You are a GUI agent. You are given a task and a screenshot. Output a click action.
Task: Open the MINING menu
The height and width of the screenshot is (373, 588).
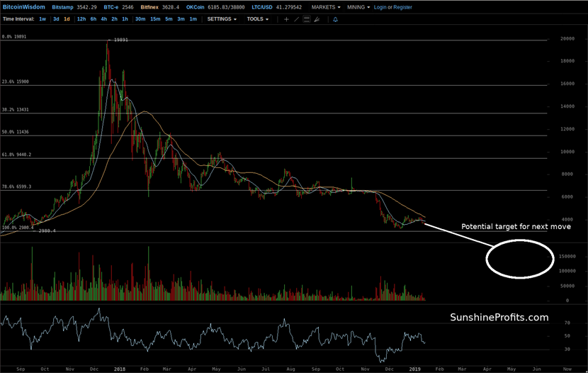pyautogui.click(x=359, y=7)
